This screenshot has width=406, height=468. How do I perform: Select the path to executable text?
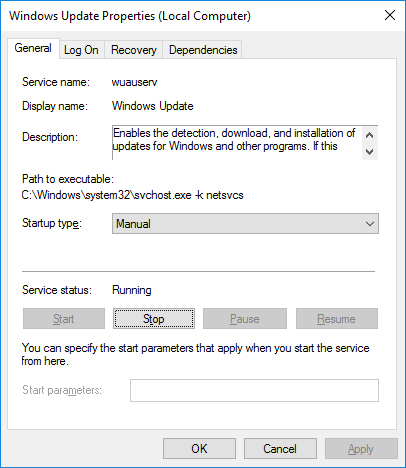[133, 195]
